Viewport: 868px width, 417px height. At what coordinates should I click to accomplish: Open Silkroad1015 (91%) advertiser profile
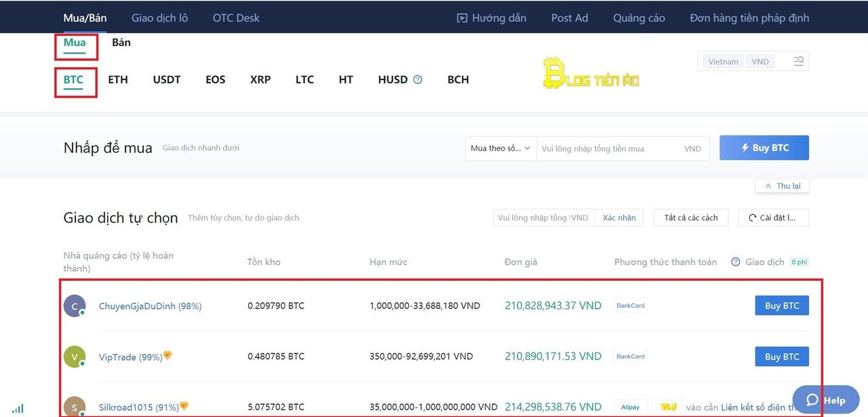139,408
